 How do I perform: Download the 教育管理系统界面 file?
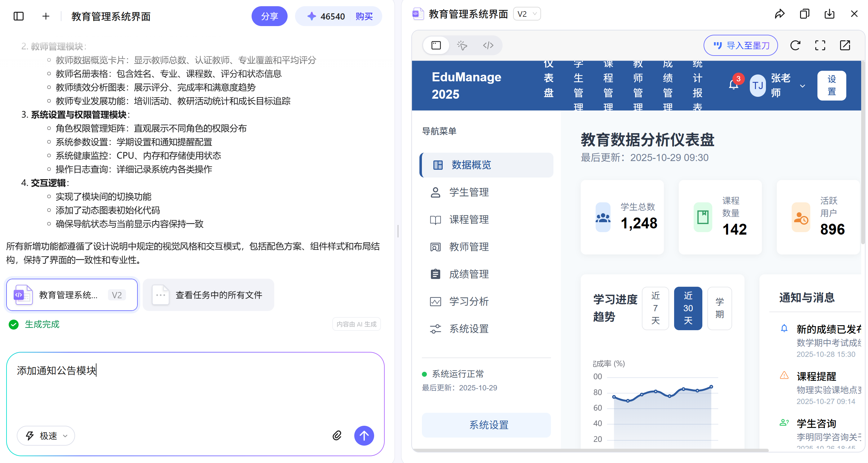[x=829, y=14]
